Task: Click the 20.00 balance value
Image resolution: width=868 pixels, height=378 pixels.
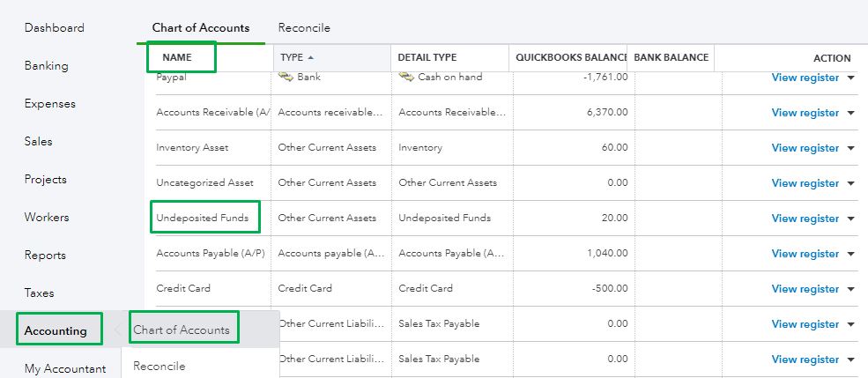Action: (614, 218)
